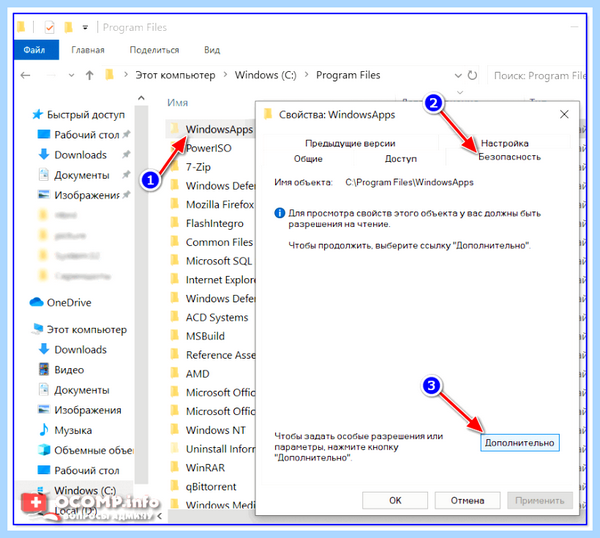Select the Reference Assemblies folder
Image resolution: width=600 pixels, height=538 pixels.
click(212, 355)
